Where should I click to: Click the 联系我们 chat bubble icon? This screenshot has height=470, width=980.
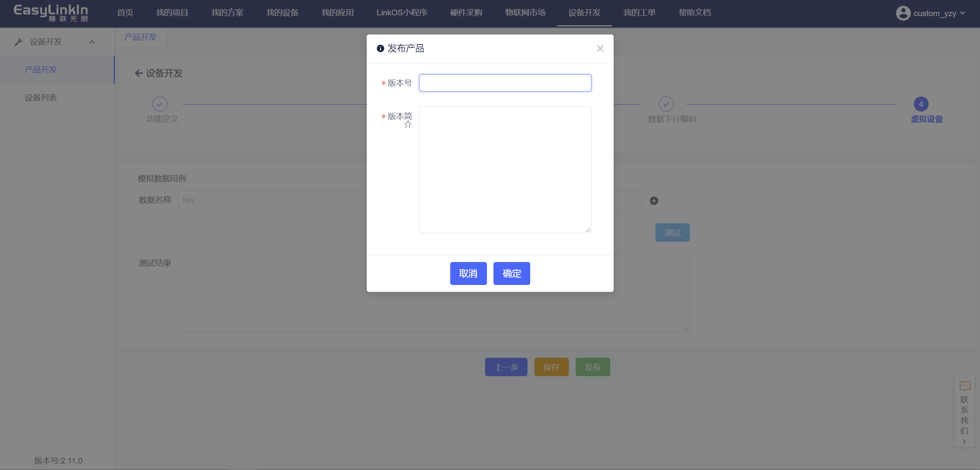(x=965, y=385)
